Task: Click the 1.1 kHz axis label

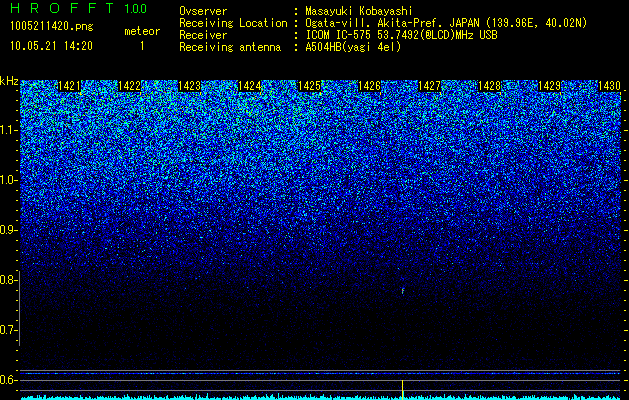Action: [x=7, y=130]
